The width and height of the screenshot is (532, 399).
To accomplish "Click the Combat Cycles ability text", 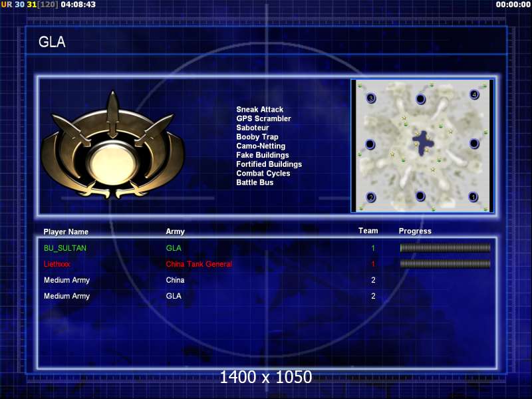I will 263,174.
